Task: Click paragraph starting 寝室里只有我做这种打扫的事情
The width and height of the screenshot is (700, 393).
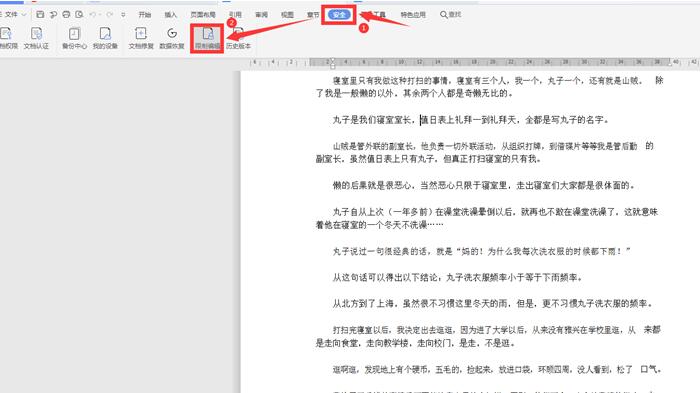Action: pyautogui.click(x=489, y=87)
